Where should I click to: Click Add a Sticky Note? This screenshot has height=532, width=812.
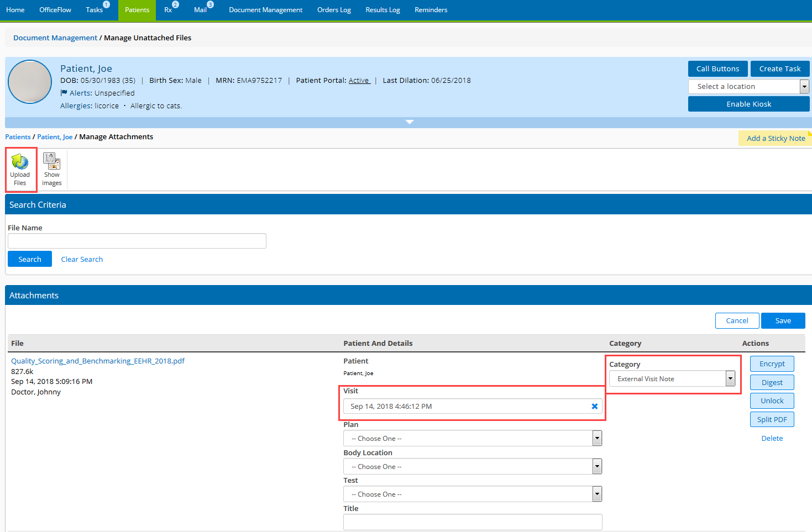[775, 139]
